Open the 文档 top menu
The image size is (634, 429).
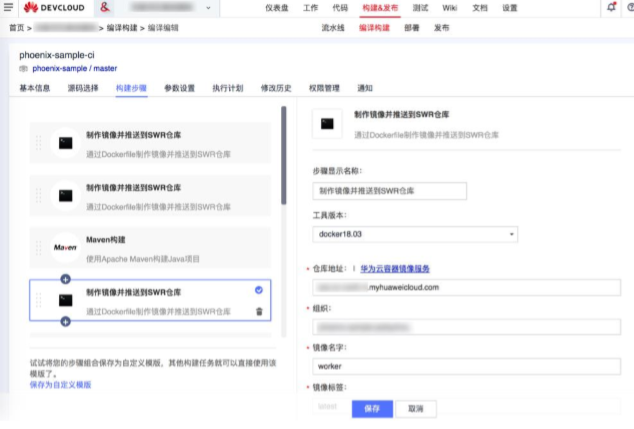point(480,8)
